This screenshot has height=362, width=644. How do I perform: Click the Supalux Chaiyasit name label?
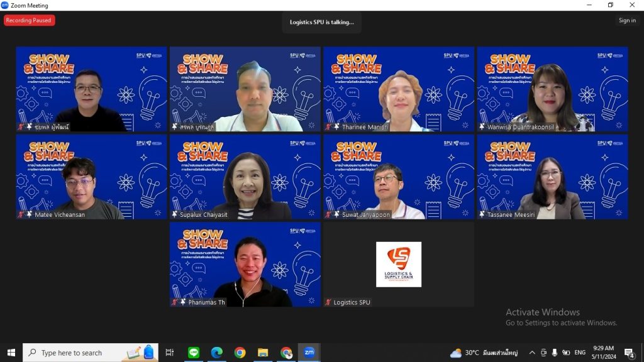[203, 215]
